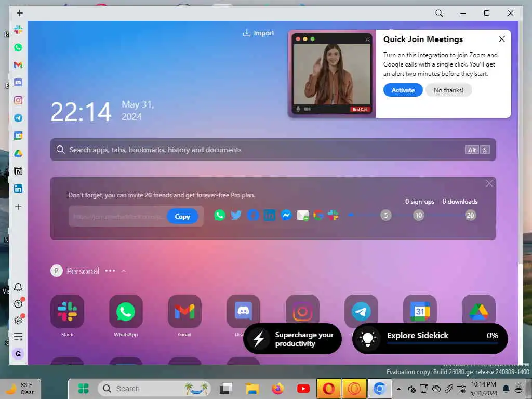Launch the Google Drive app tile
Screen dimensions: 532x399
(478, 310)
